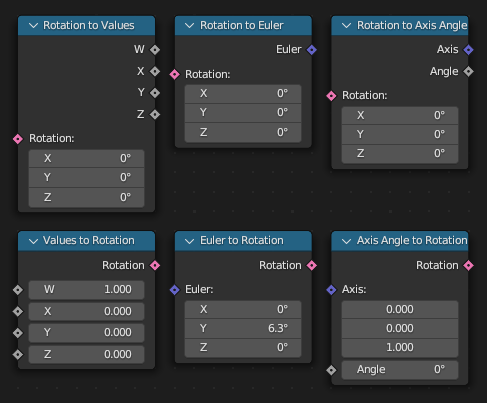
Task: Click X rotation field in Rotation to Euler
Action: click(243, 93)
